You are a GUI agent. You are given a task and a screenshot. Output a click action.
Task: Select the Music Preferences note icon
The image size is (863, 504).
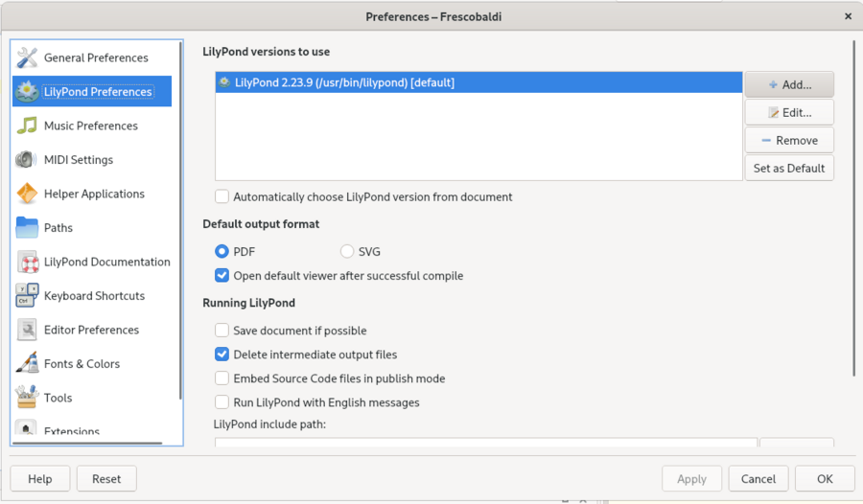(x=27, y=126)
